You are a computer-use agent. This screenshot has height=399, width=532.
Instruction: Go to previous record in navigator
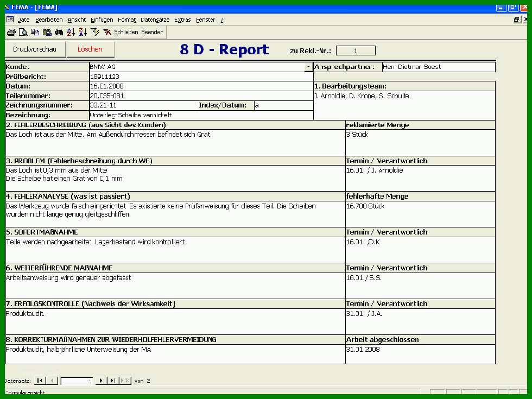point(52,381)
